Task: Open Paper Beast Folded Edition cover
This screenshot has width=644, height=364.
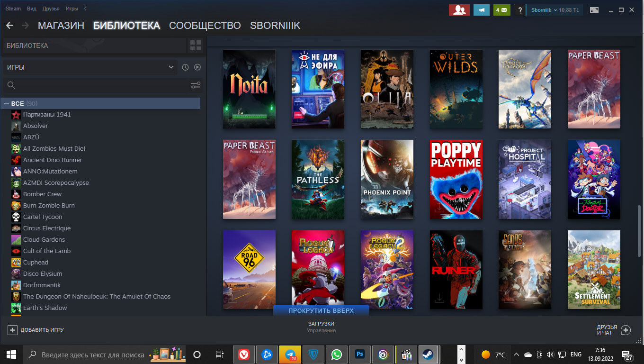Action: (x=249, y=179)
